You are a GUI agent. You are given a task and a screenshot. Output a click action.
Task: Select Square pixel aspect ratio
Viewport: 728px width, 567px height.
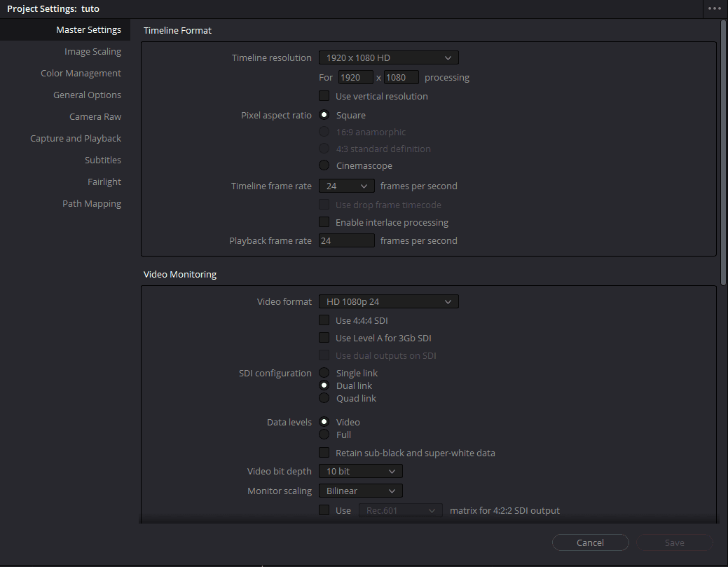[x=324, y=115]
